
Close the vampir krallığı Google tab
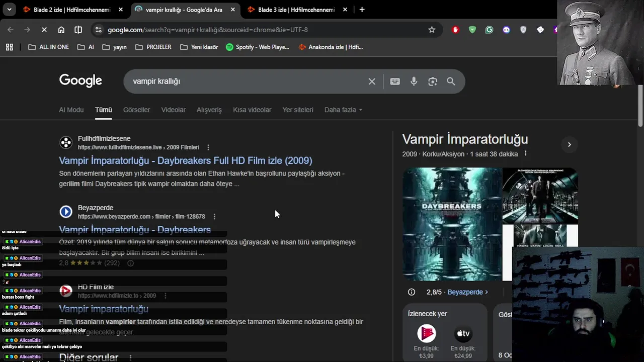[x=232, y=10]
